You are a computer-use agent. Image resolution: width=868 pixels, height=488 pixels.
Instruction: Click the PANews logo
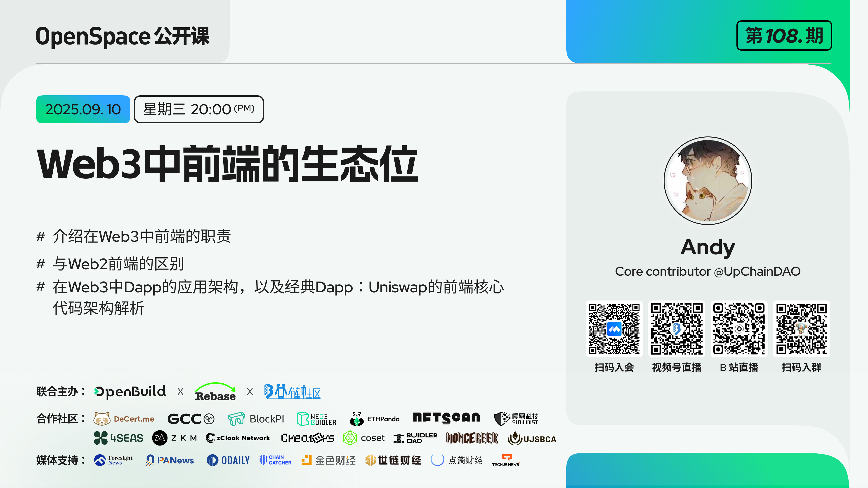(170, 460)
